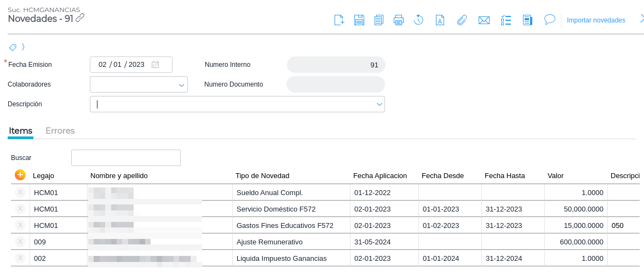Remove the Sueldo Anual Compl. row
Viewport: 644px width, 274px height.
click(20, 192)
